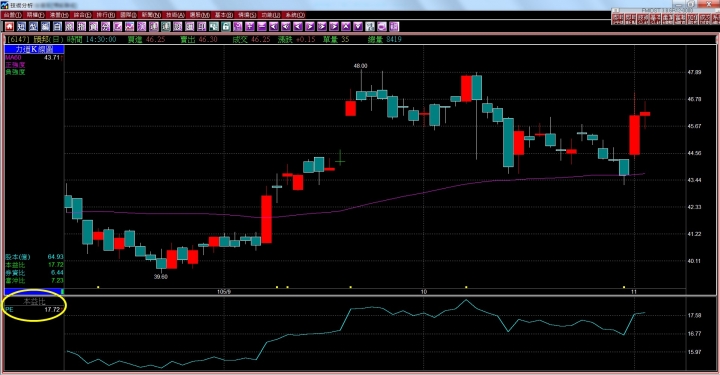
Task: Click the 48.00 high price label
Action: [x=360, y=66]
